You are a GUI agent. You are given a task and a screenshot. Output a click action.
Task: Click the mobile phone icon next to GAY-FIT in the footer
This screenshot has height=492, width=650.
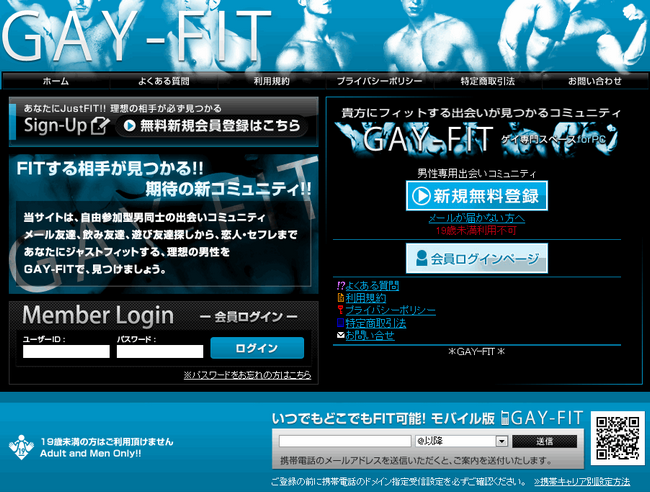[504, 418]
